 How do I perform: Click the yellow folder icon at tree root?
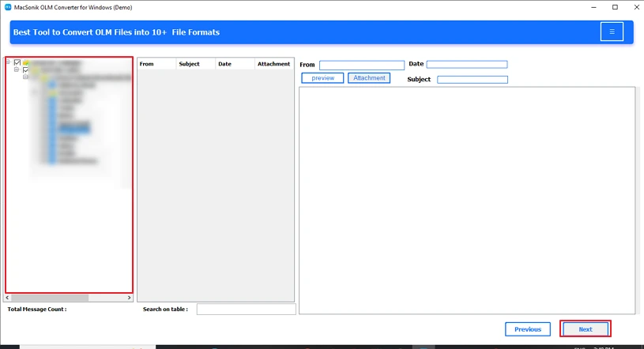pos(26,62)
